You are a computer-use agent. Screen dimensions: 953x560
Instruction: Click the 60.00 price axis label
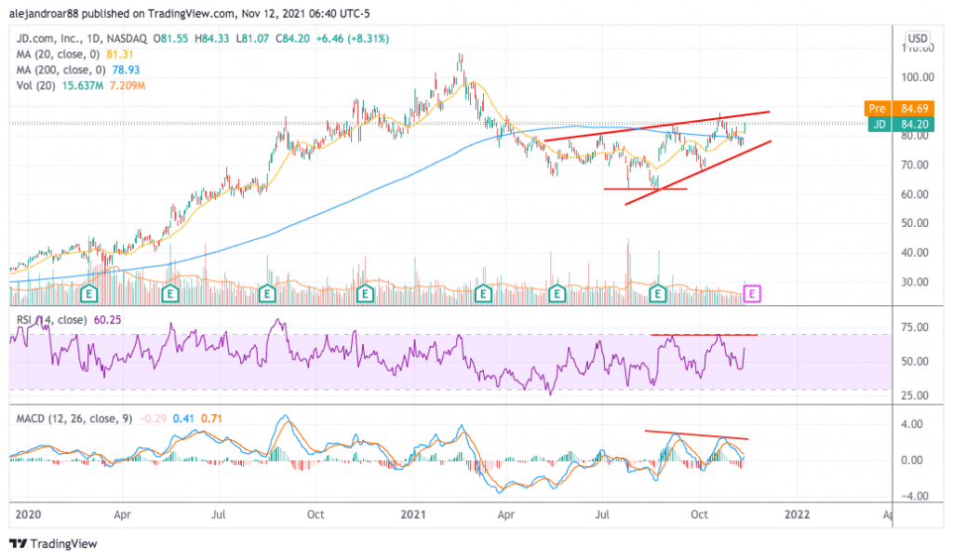coord(915,194)
